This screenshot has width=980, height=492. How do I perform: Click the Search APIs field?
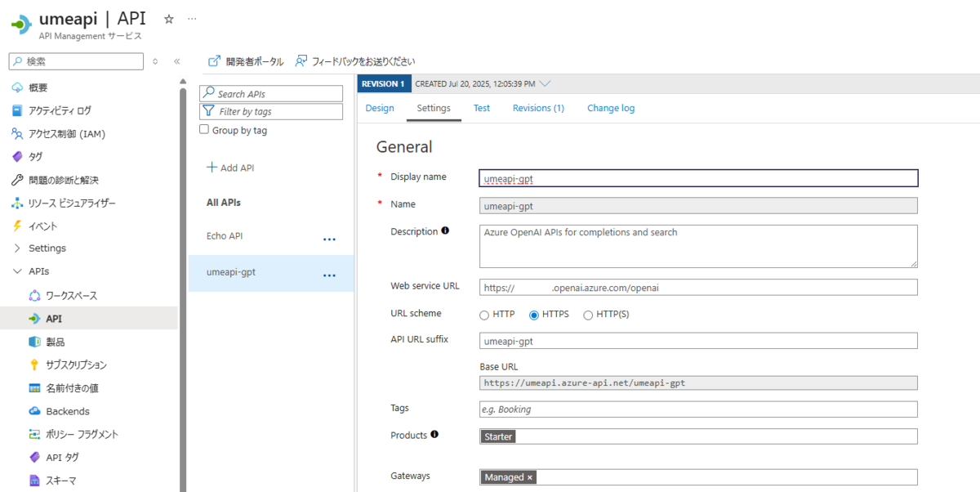coord(271,93)
